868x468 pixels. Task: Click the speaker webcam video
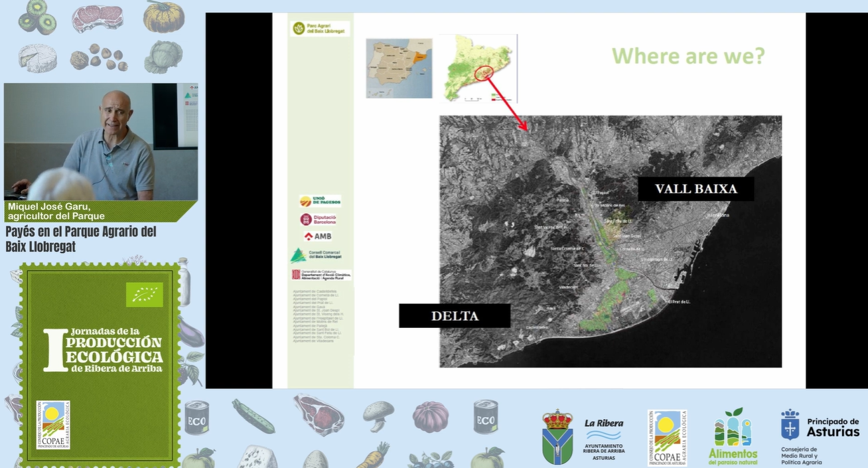101,141
